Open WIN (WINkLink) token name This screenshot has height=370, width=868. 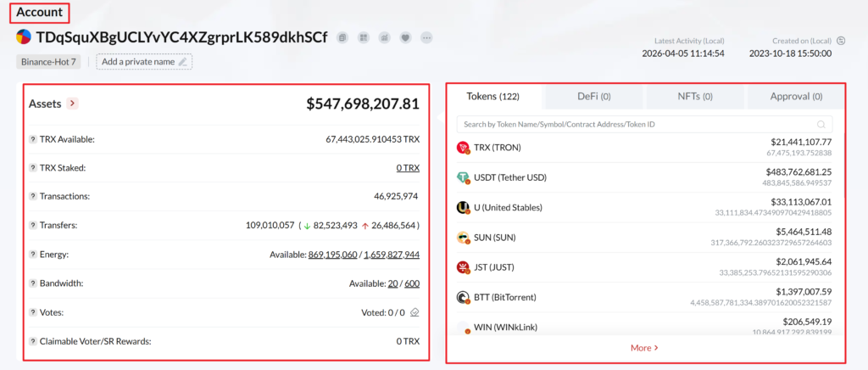(x=505, y=328)
